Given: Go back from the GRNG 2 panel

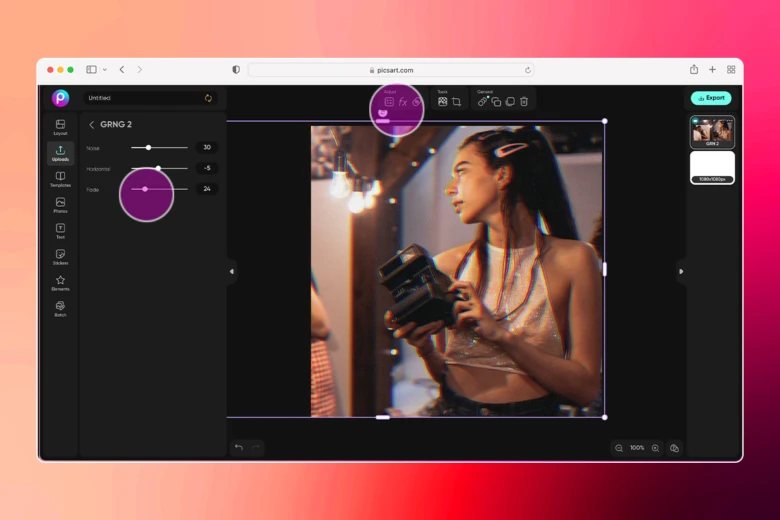Looking at the screenshot, I should click(91, 125).
